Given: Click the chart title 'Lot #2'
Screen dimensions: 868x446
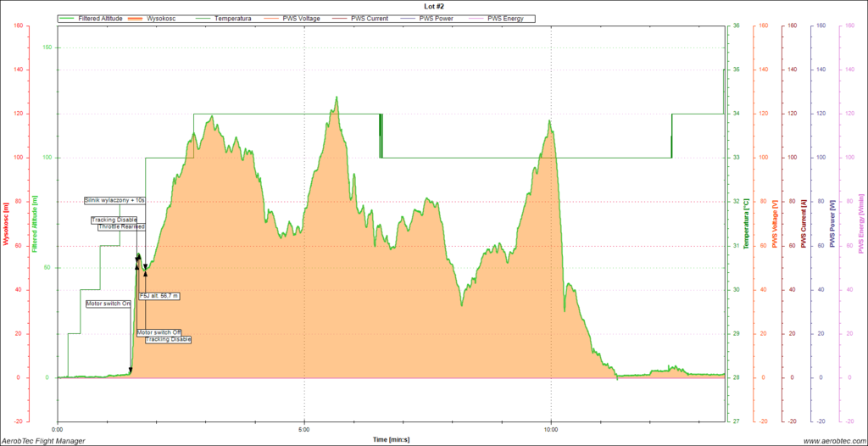Looking at the screenshot, I should pos(433,6).
